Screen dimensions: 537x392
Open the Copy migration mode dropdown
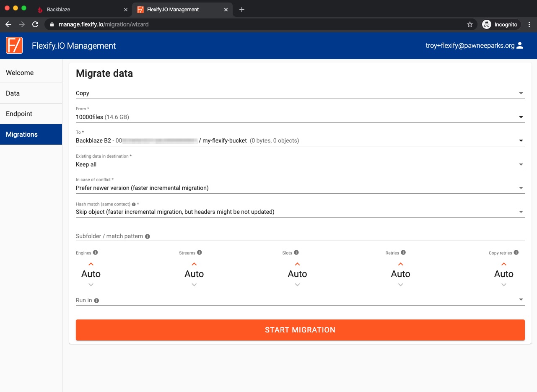(300, 93)
